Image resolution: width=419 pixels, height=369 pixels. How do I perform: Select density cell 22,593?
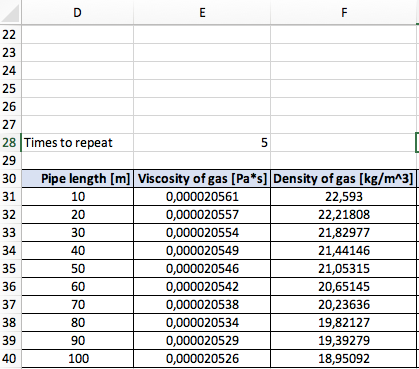344,197
